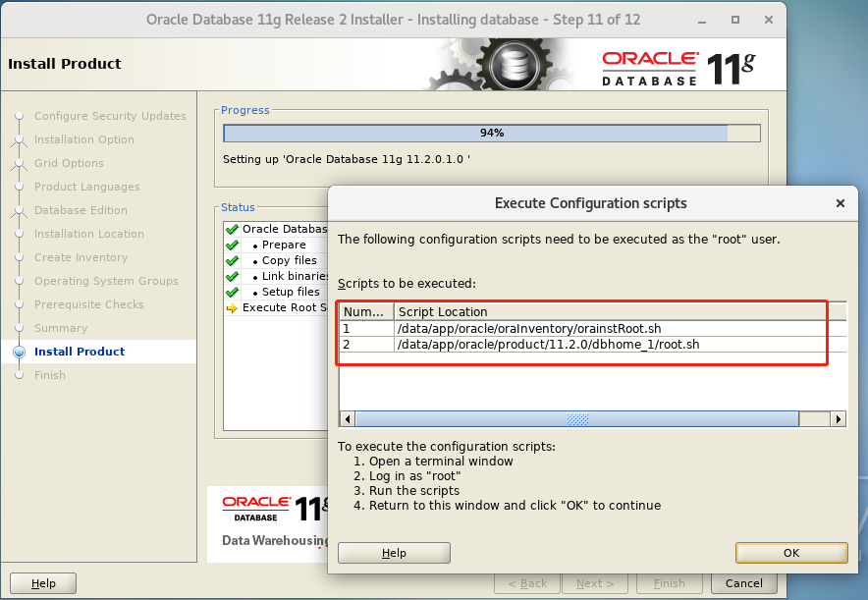Click the Setting up 'Oracle Database 11g' message
Image resolution: width=868 pixels, height=600 pixels.
[347, 159]
